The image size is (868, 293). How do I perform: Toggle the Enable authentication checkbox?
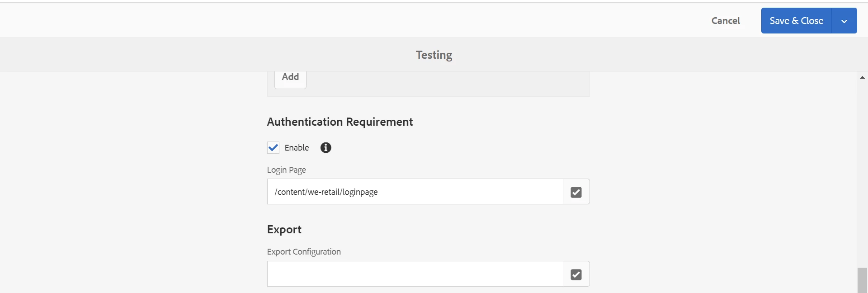[274, 148]
